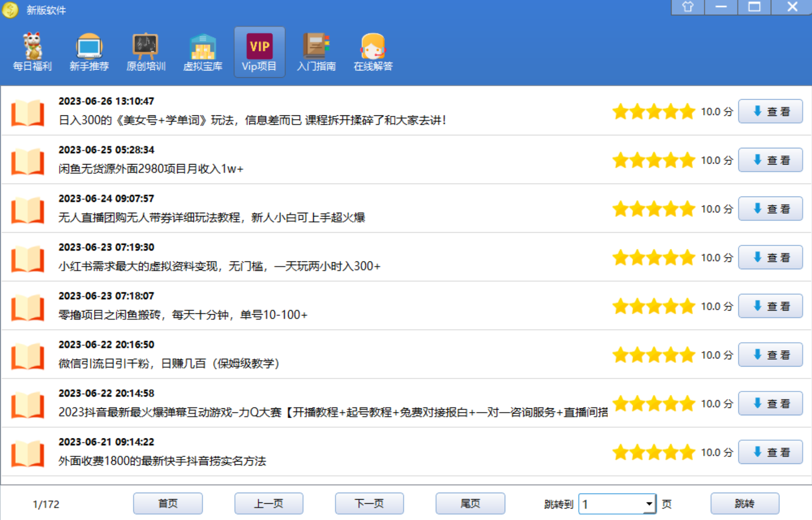Click the 微信引流日引千粉 item title

click(169, 364)
